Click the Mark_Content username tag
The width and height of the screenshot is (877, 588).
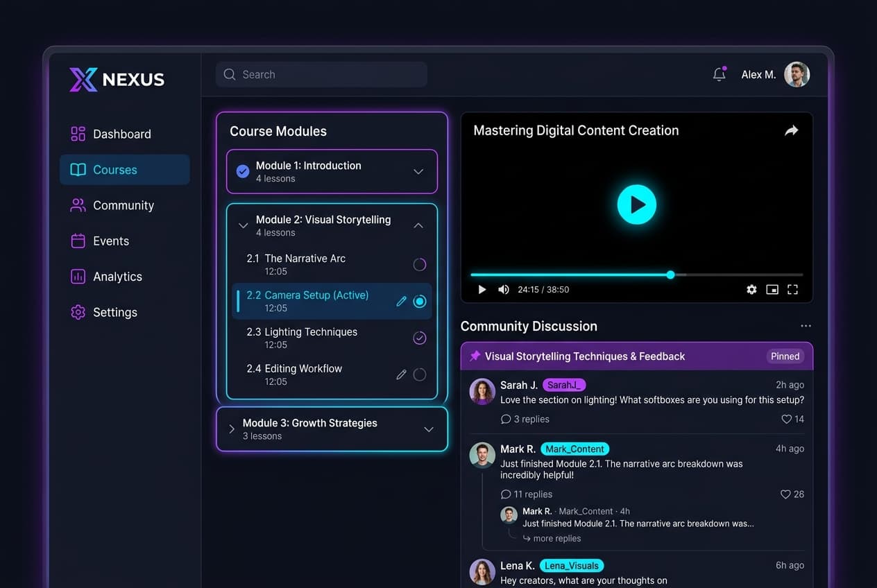574,449
